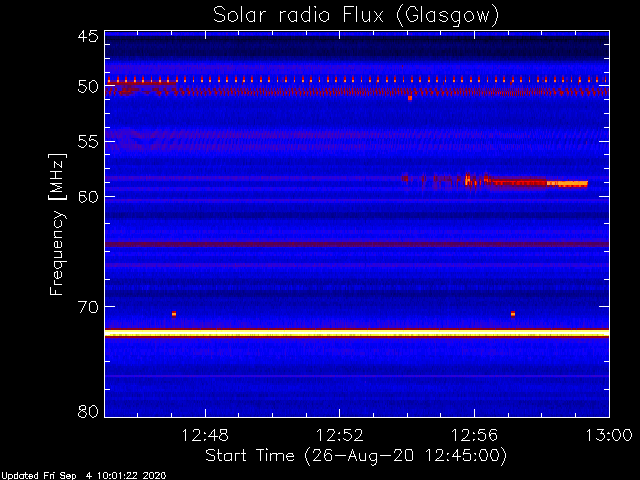The image size is (640, 480).
Task: Click the small red spot near 70 MHz after 12:57
Action: (x=513, y=314)
